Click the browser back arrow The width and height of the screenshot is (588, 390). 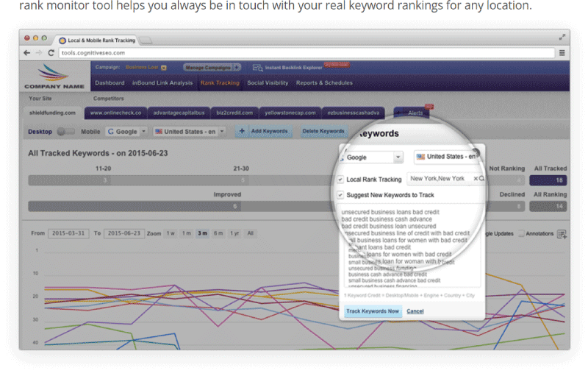pos(26,53)
